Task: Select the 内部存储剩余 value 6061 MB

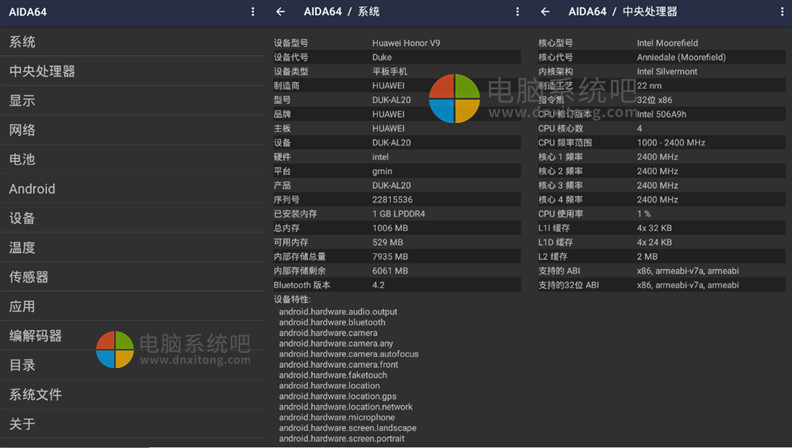Action: [x=390, y=271]
